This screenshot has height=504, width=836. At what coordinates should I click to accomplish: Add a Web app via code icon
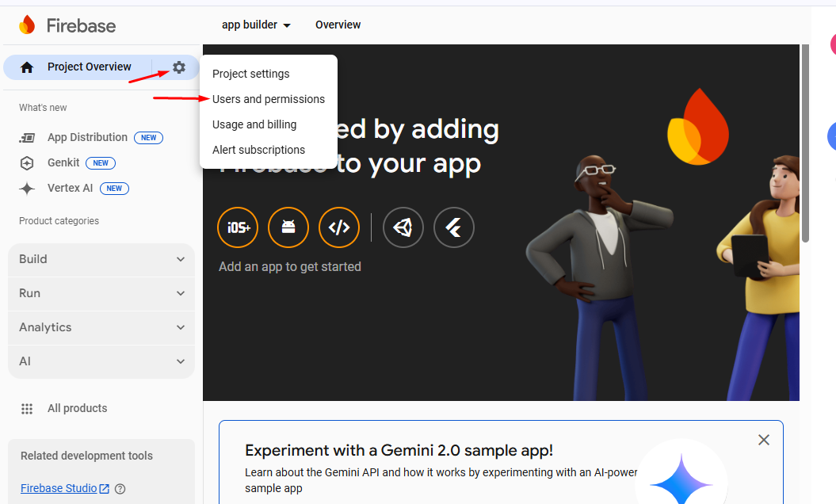tap(339, 227)
